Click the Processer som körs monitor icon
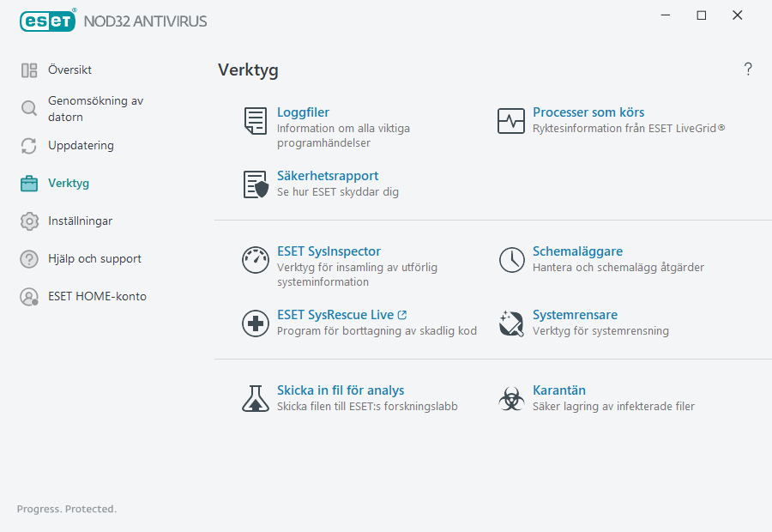 511,121
